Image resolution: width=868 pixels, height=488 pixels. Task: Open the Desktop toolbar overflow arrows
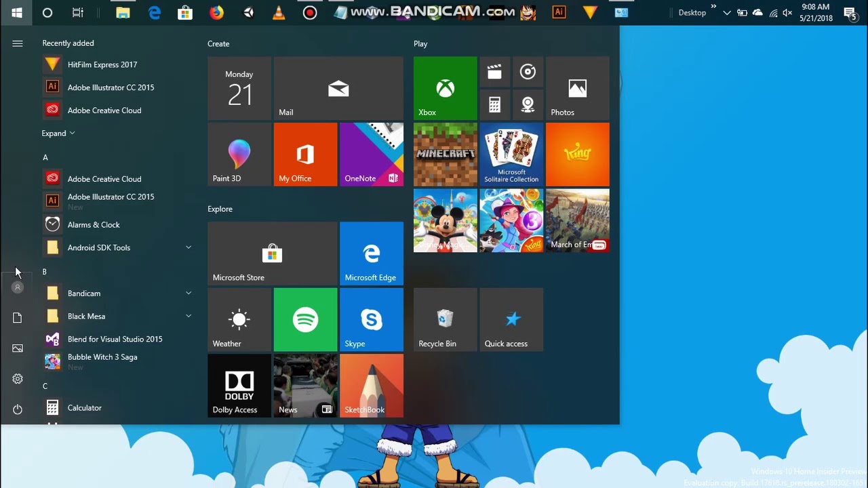point(713,6)
